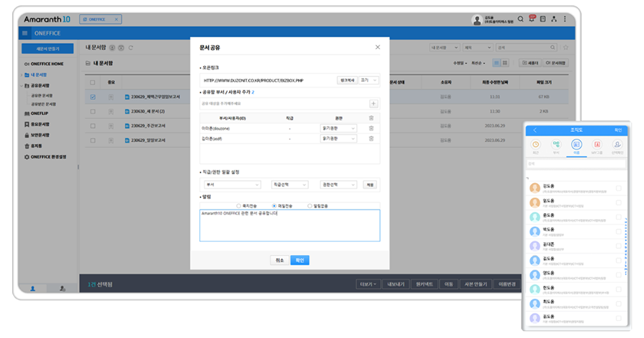644x338 pixels.
Task: Check the 230630_새 문서 (2) row checkbox
Action: pyautogui.click(x=93, y=112)
